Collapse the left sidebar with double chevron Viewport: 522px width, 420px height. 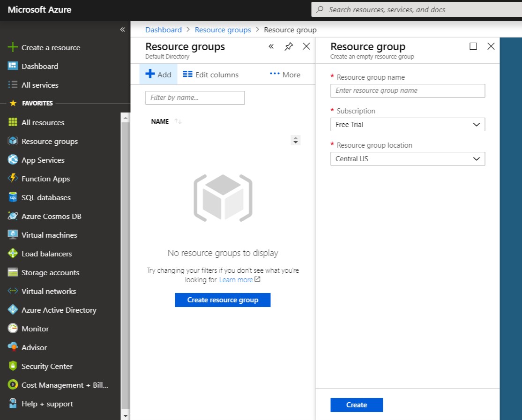point(122,30)
